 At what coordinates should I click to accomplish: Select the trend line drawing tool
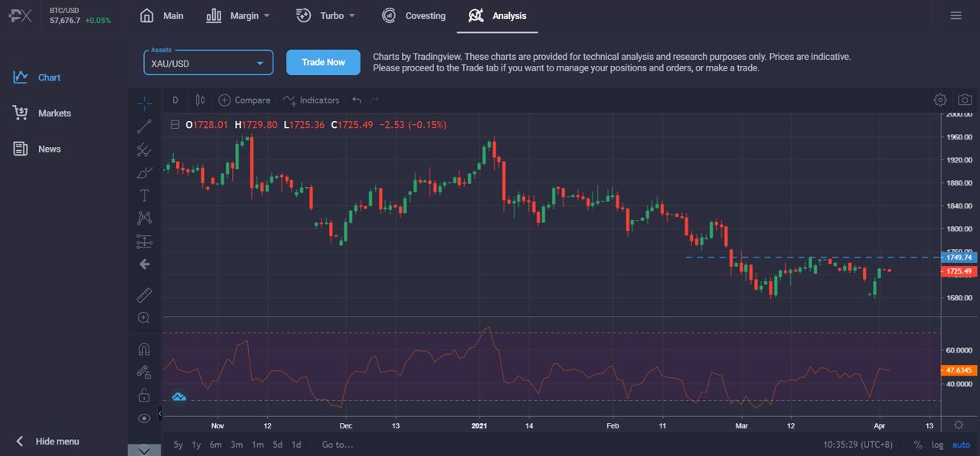pos(144,127)
